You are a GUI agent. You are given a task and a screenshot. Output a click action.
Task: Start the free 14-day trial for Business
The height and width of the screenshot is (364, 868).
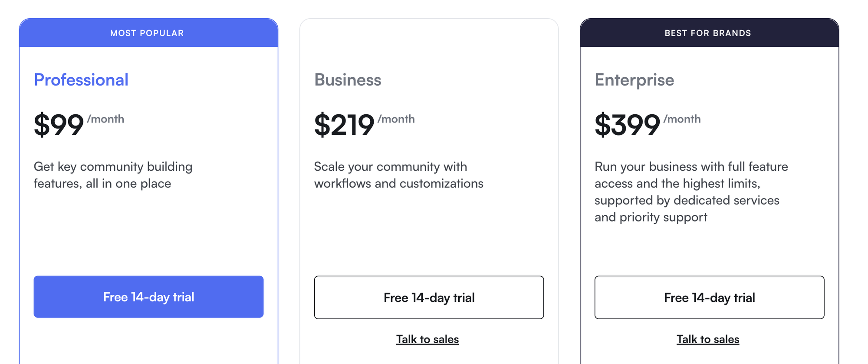coord(429,297)
